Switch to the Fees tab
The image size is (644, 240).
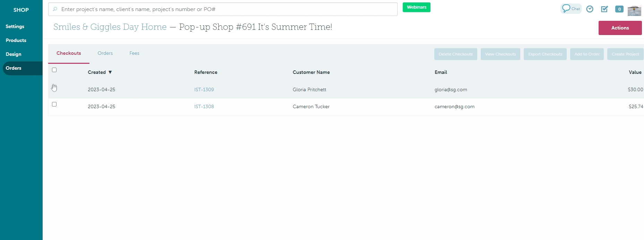134,53
